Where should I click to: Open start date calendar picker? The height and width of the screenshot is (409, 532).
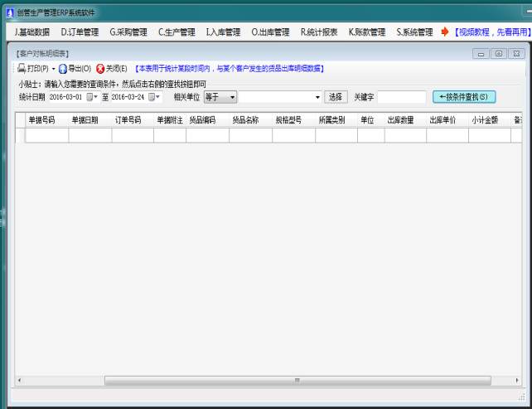(91, 97)
